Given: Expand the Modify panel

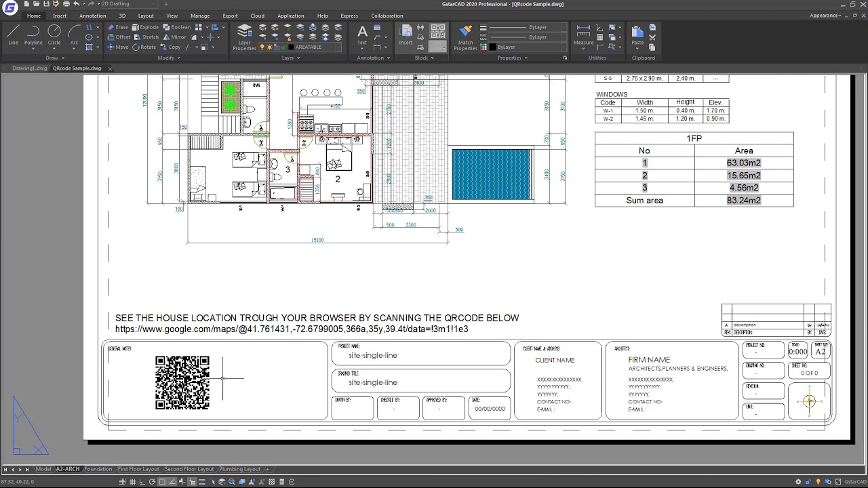Looking at the screenshot, I should coord(169,58).
